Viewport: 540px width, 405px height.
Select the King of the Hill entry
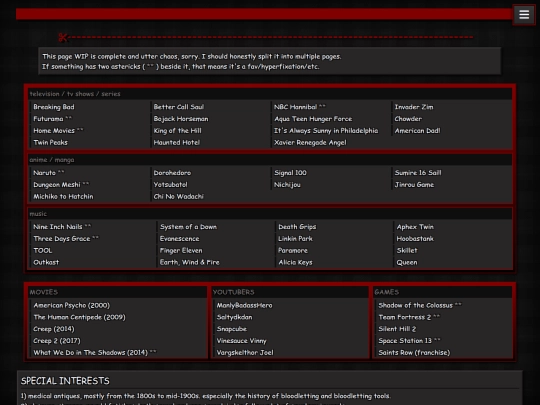click(x=177, y=131)
